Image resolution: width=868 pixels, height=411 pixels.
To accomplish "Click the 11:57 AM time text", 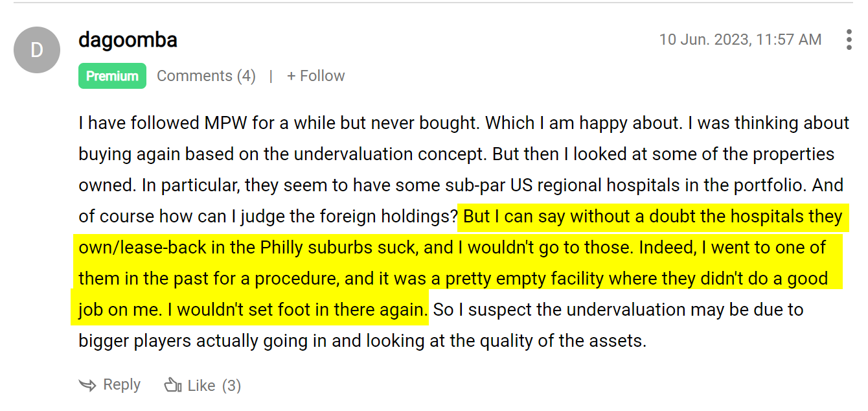I will tap(790, 40).
